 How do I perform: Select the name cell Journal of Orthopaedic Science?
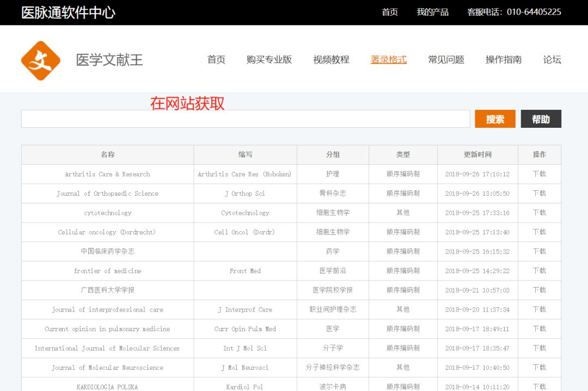(x=108, y=194)
